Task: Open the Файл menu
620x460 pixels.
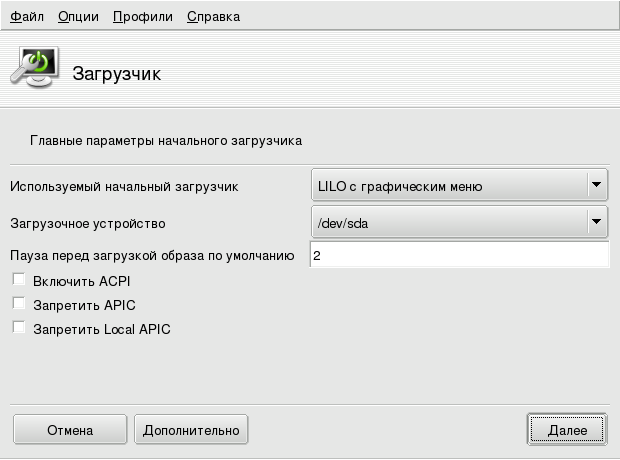Action: (x=26, y=17)
